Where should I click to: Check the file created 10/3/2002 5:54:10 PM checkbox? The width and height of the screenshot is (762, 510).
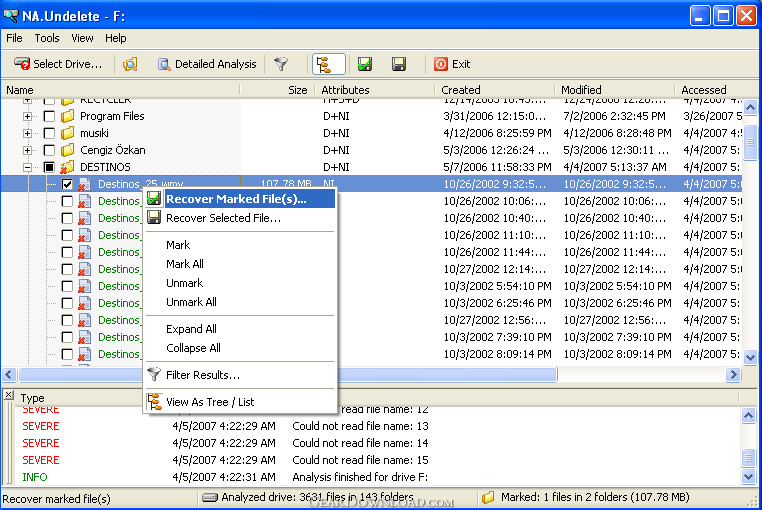click(67, 286)
